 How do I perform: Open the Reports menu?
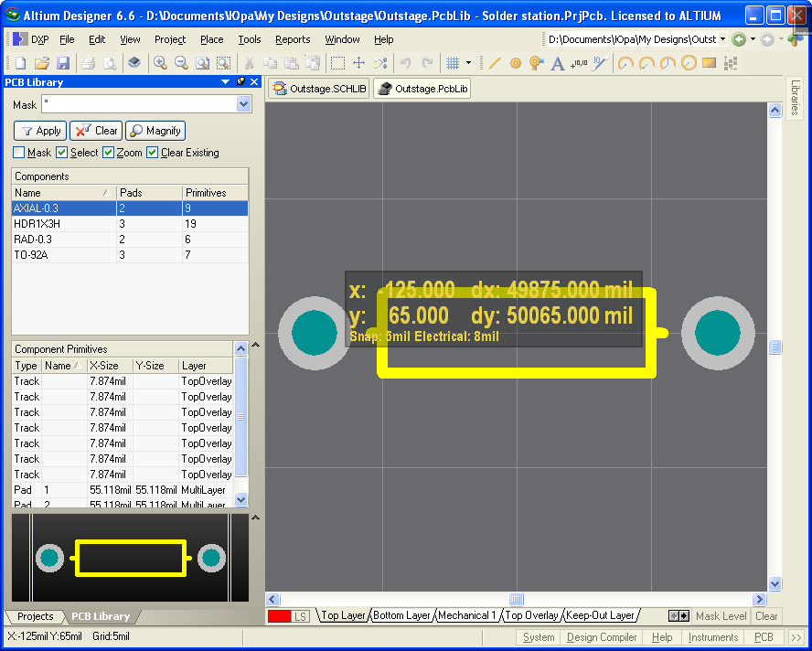(293, 39)
